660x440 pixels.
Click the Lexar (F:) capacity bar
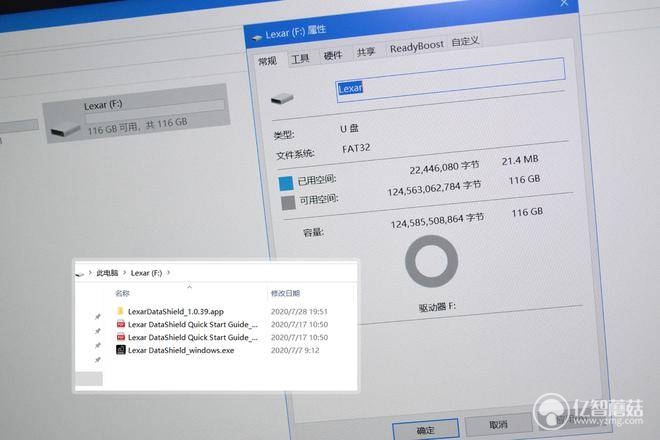(155, 112)
